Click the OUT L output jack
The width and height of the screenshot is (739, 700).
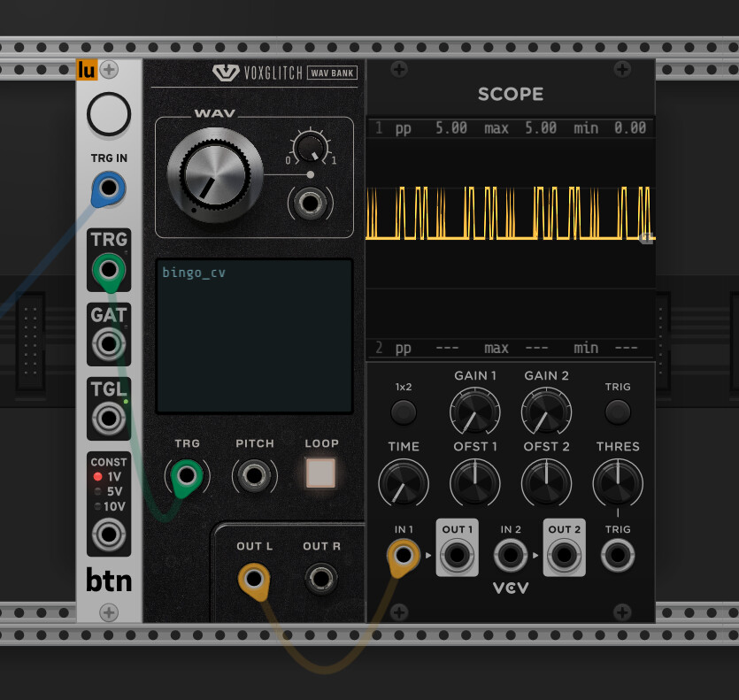[x=254, y=579]
